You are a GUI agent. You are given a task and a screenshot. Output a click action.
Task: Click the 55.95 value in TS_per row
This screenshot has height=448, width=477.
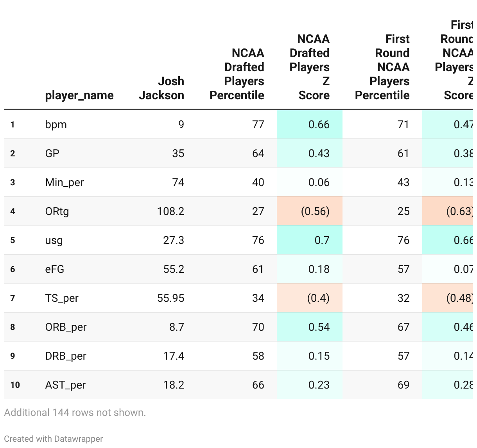coord(170,298)
